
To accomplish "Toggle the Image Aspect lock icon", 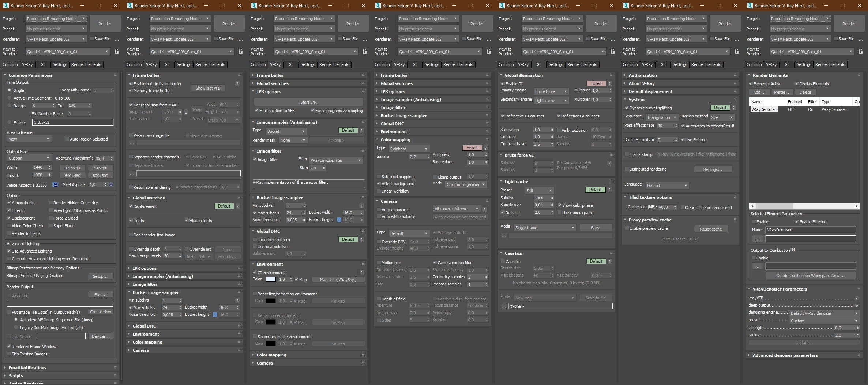I will 55,185.
